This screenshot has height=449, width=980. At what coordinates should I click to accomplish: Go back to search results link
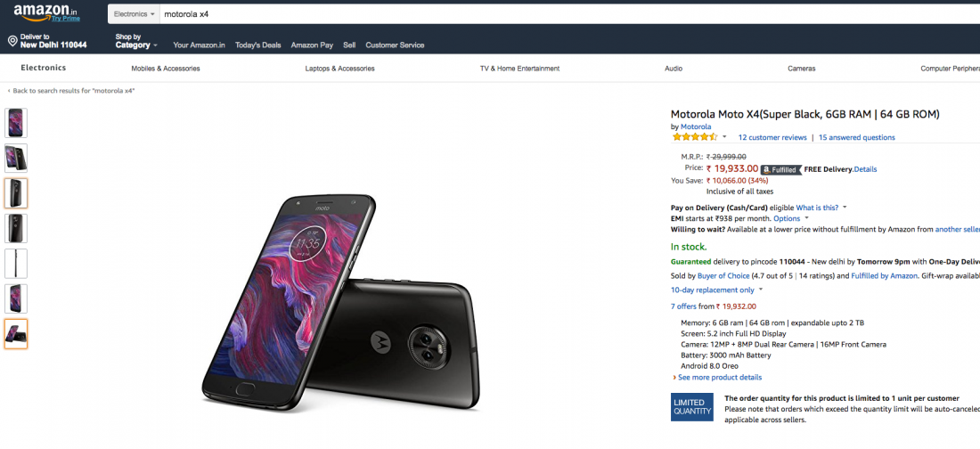point(73,91)
